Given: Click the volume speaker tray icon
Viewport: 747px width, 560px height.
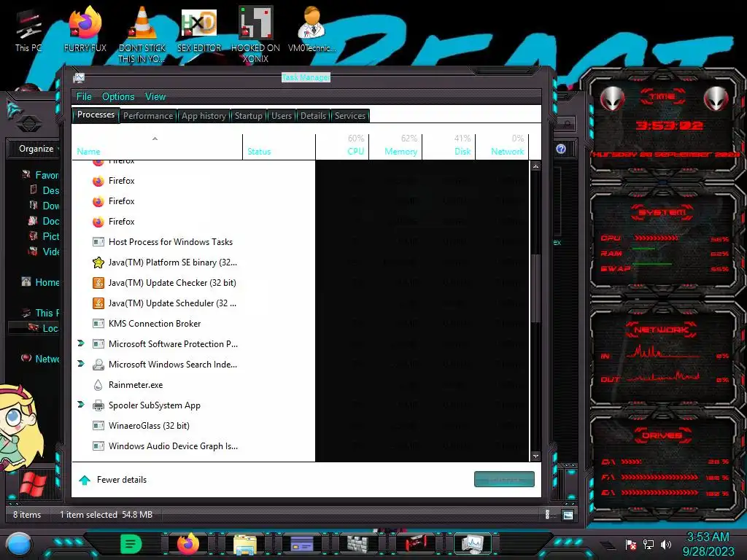Looking at the screenshot, I should (x=666, y=544).
